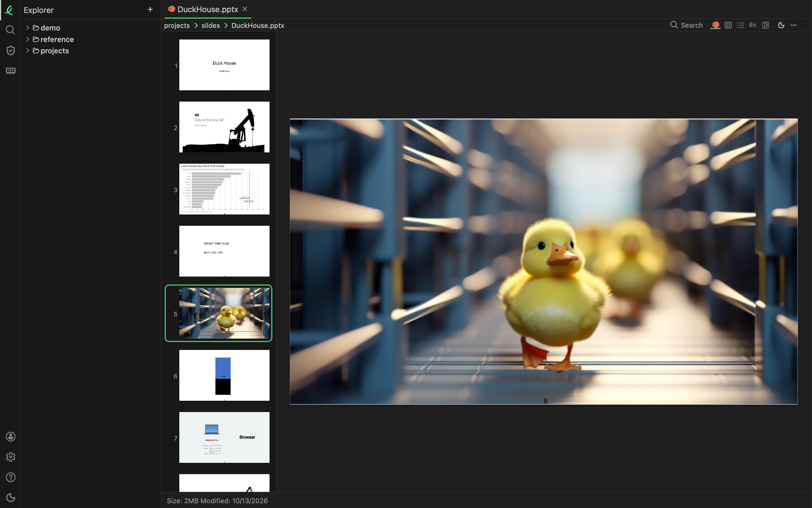The height and width of the screenshot is (508, 812).
Task: Open the user account icon
Action: [10, 436]
